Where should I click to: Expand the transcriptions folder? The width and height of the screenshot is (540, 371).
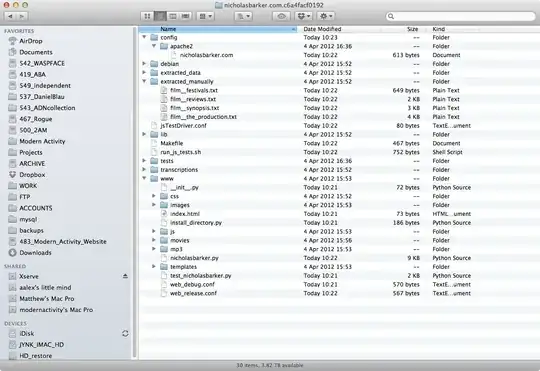click(x=144, y=169)
